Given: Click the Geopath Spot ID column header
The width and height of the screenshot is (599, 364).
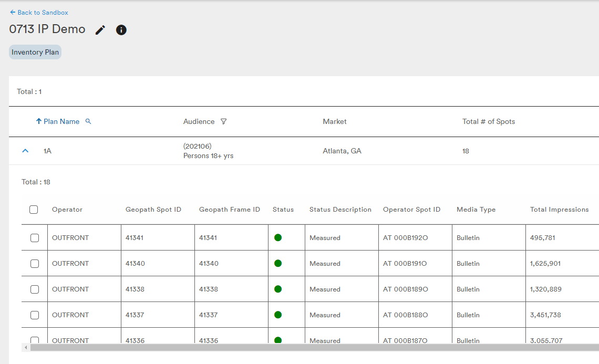Looking at the screenshot, I should pyautogui.click(x=153, y=209).
